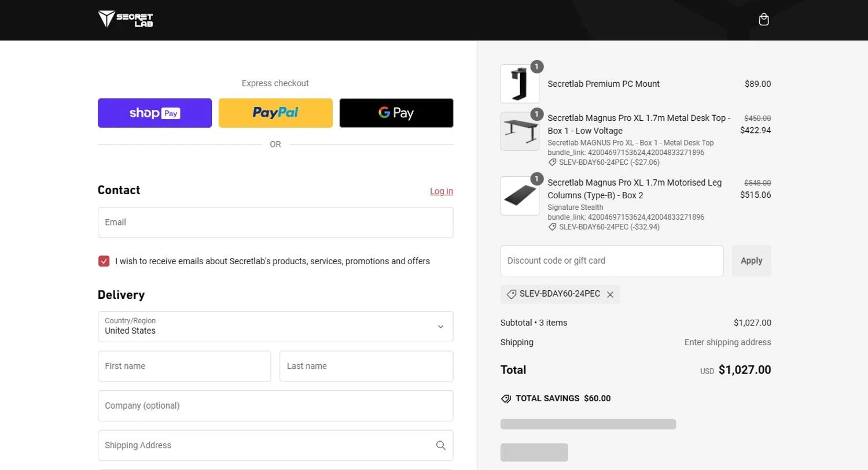Screen dimensions: 868x470
Task: Focus the Discount code or gift card field
Action: tap(612, 261)
